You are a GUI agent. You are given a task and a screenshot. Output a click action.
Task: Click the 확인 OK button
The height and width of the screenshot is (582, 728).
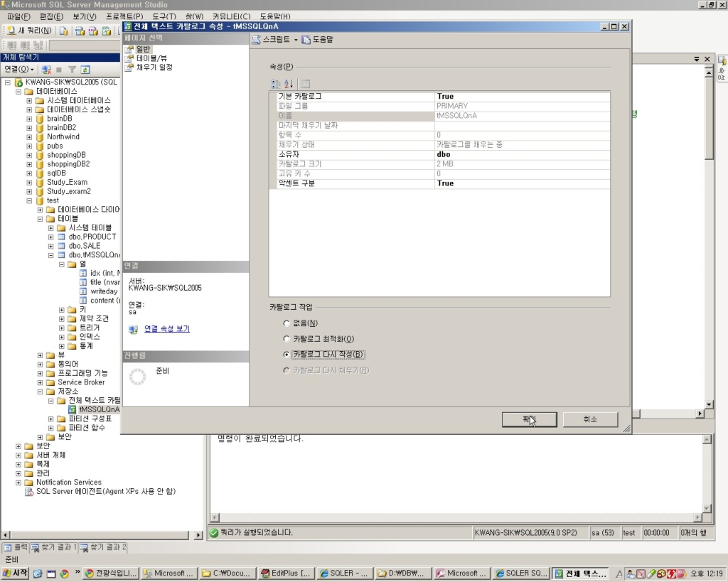(x=529, y=419)
